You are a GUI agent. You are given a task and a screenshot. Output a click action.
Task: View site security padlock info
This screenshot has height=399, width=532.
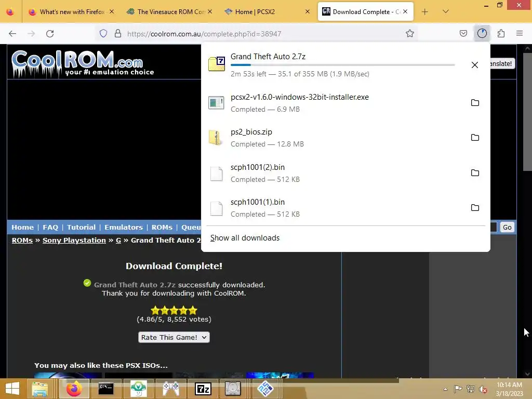pos(118,33)
